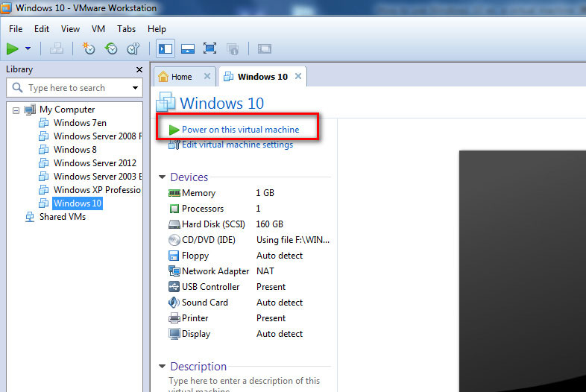Click the Memory device label
Screen dimensions: 586x392
pos(198,193)
